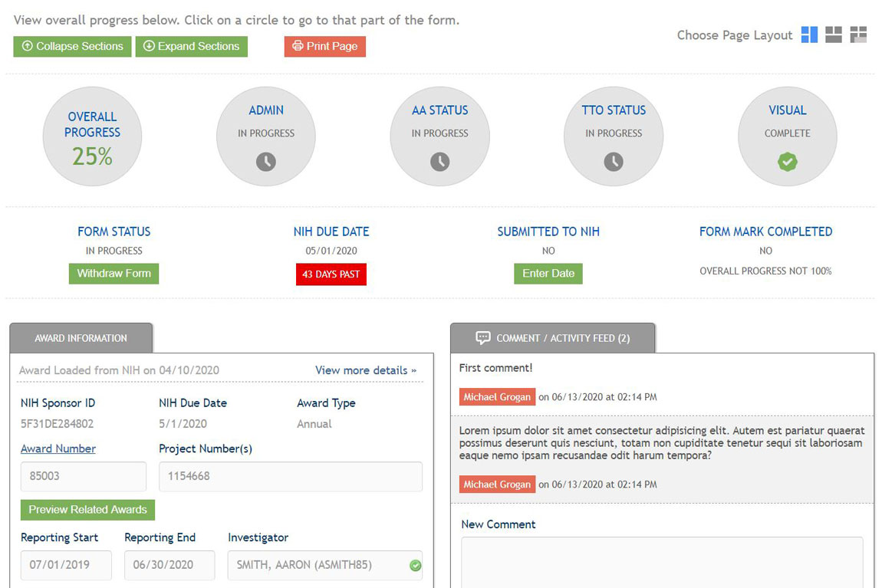Click the clock icon in TTO Status circle
Image resolution: width=882 pixels, height=588 pixels.
[614, 162]
